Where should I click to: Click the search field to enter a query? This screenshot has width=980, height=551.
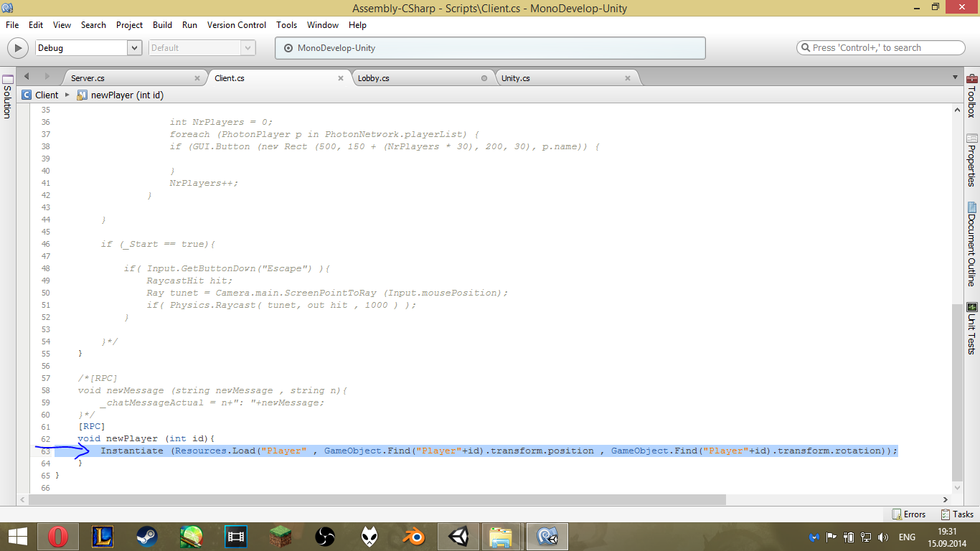[881, 47]
